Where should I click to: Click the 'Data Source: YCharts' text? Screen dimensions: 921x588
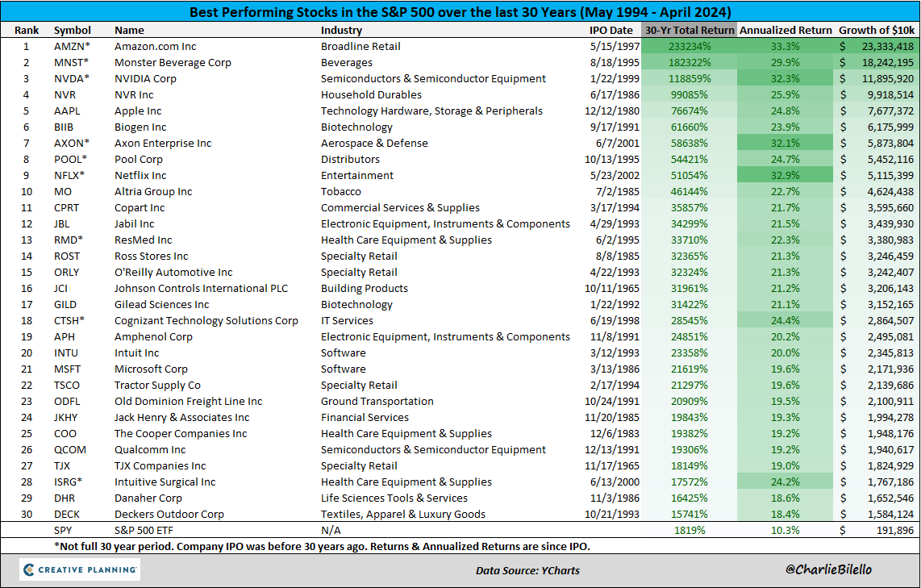click(x=527, y=570)
